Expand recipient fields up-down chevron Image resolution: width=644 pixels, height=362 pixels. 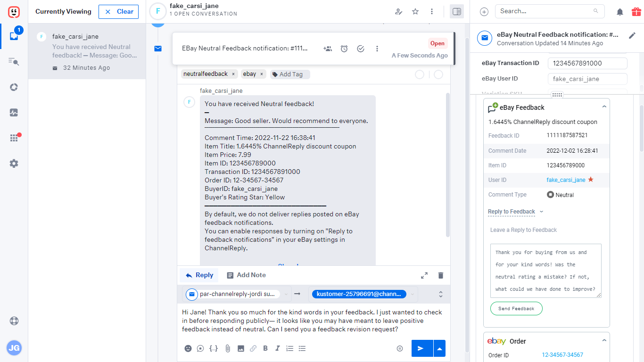click(441, 294)
